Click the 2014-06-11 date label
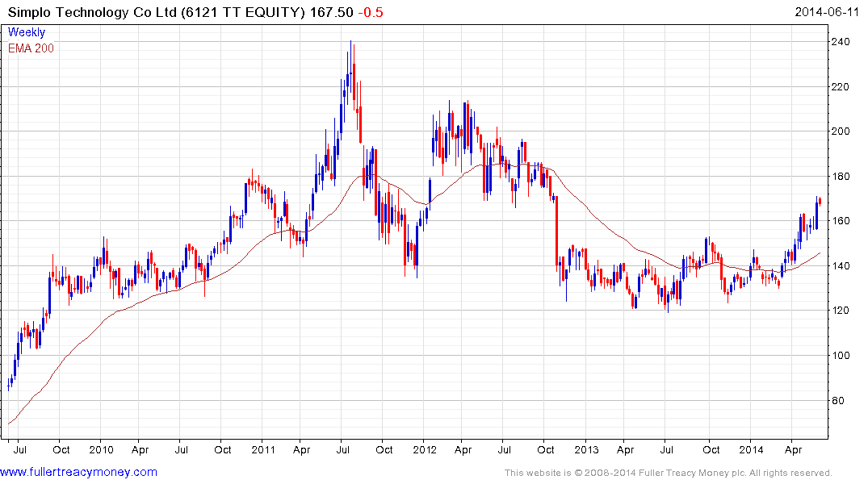868x484 pixels. (827, 12)
